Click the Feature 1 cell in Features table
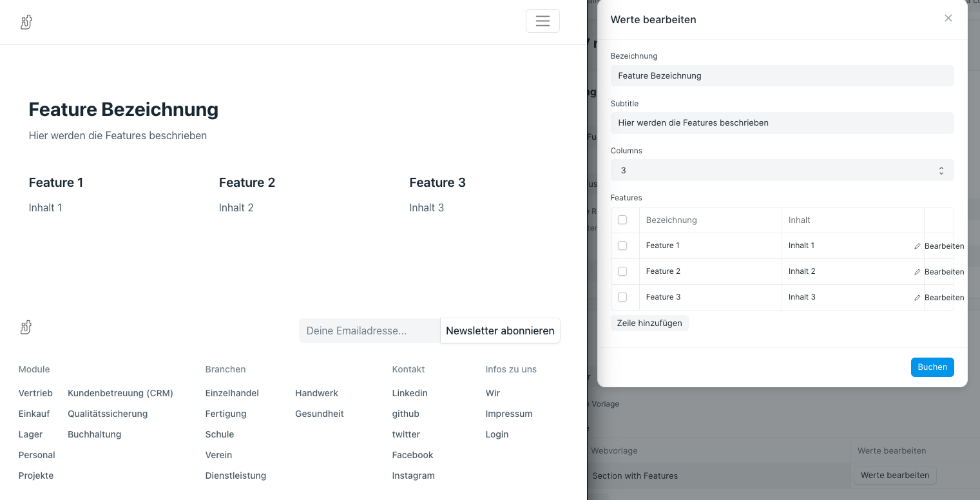The height and width of the screenshot is (500, 980). point(711,245)
